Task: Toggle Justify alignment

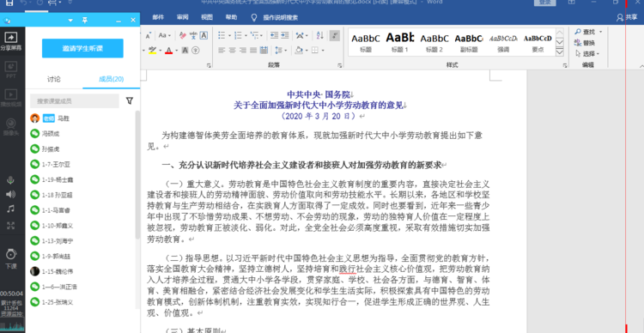Action: point(253,50)
